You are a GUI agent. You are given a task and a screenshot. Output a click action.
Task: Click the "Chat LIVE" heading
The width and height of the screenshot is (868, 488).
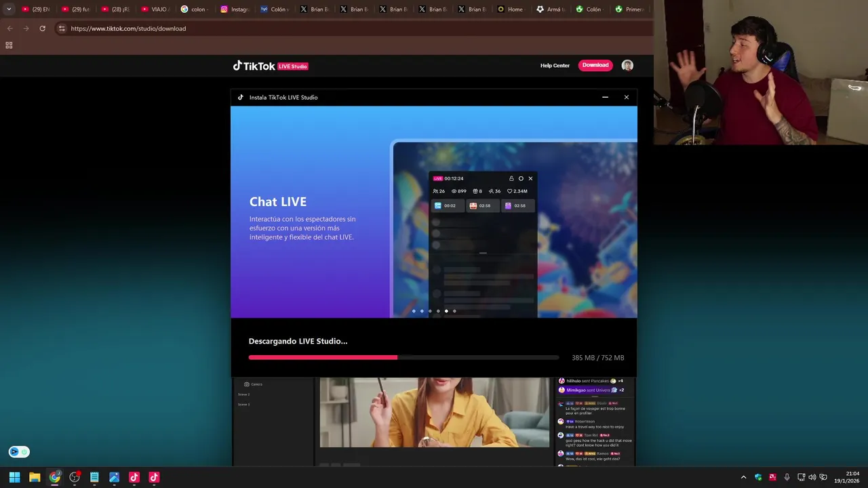[x=278, y=201]
